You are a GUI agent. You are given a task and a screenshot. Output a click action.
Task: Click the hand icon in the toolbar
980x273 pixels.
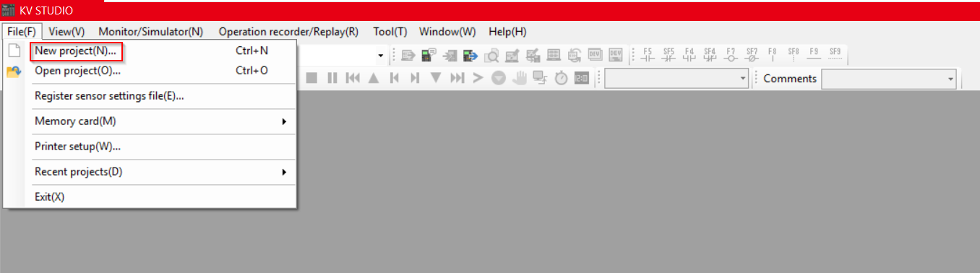[520, 78]
